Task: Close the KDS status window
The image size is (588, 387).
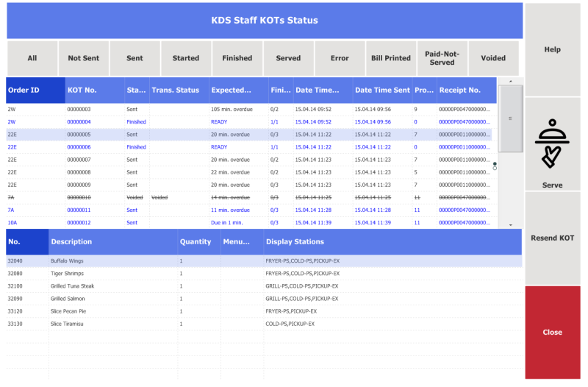Action: (x=553, y=333)
